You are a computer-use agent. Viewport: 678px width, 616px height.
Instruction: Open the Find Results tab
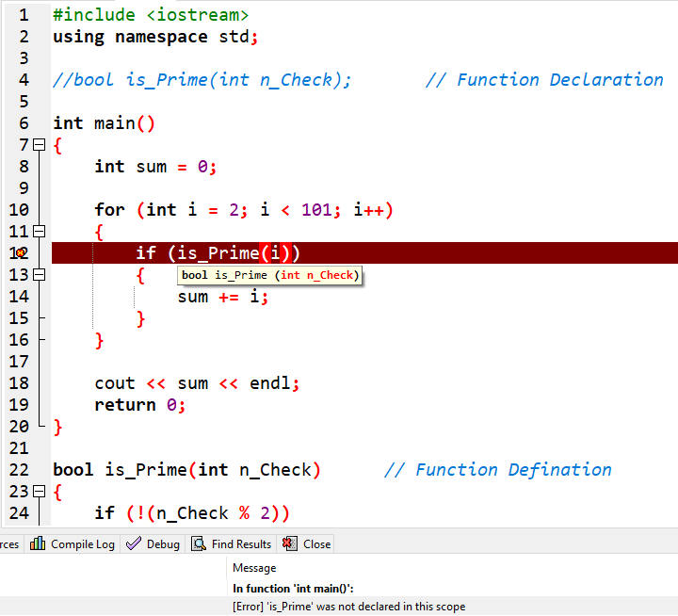pos(232,543)
